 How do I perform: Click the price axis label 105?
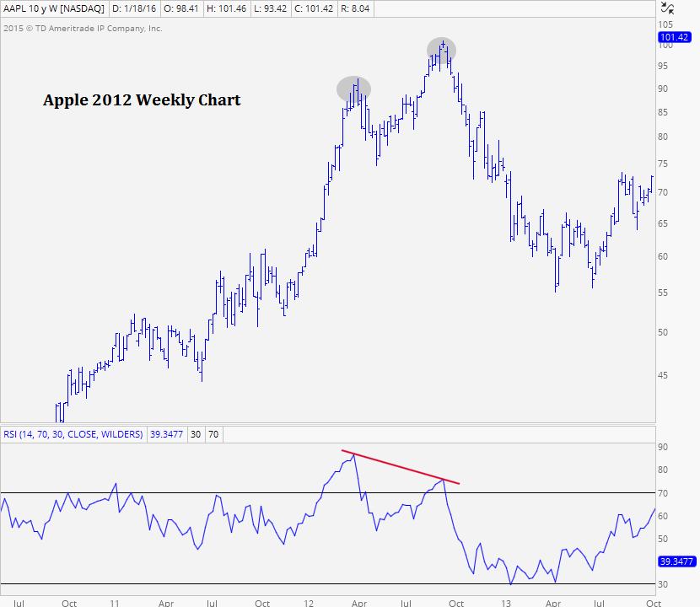coord(665,24)
